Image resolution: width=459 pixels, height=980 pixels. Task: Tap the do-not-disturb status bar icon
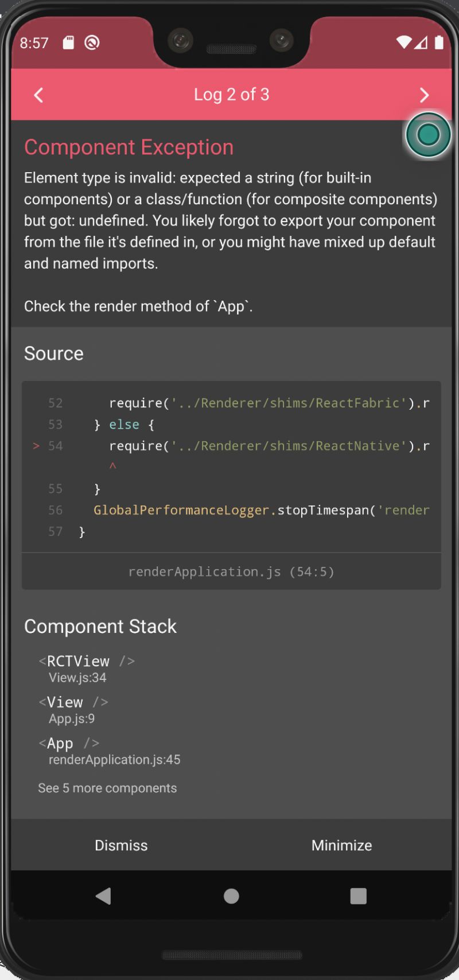[x=92, y=42]
